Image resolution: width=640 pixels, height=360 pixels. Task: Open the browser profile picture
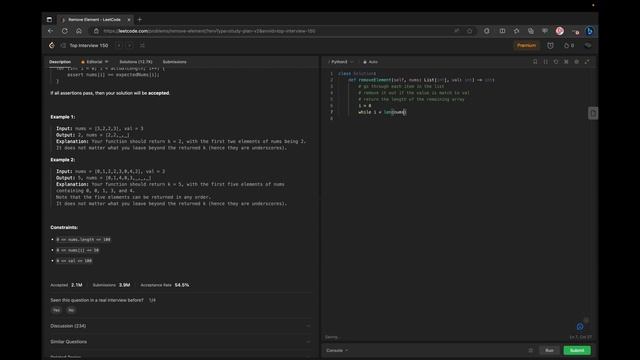pos(560,31)
